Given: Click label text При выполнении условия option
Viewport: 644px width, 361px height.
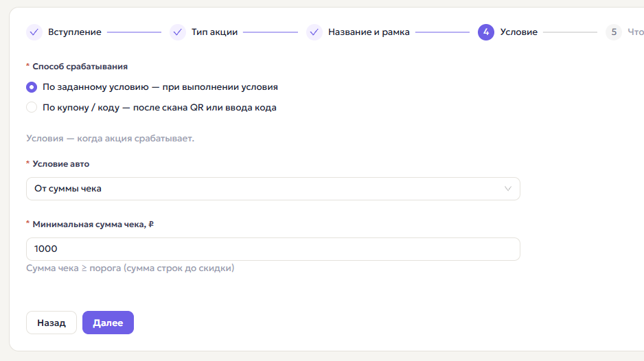Looking at the screenshot, I should [x=160, y=87].
